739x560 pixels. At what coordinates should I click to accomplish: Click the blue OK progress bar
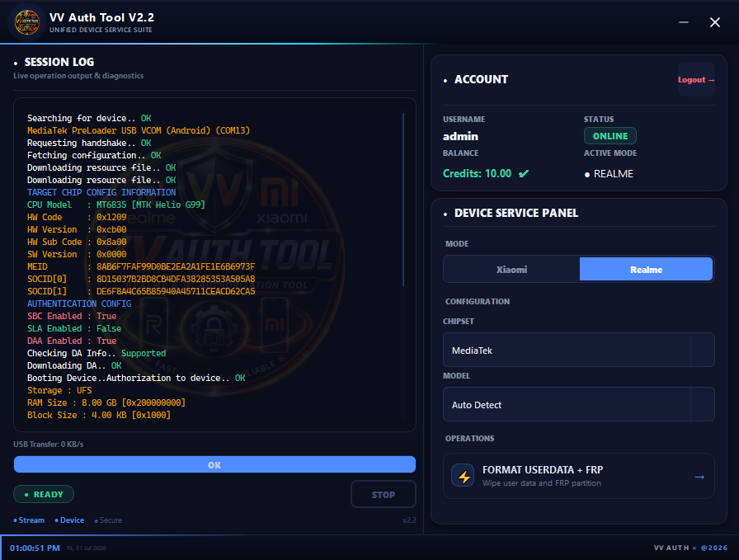tap(214, 465)
